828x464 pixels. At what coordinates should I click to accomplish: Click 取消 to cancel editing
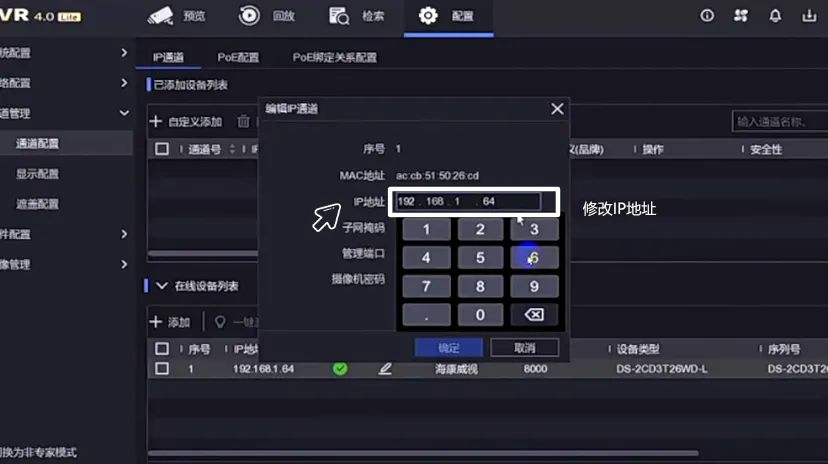coord(524,348)
